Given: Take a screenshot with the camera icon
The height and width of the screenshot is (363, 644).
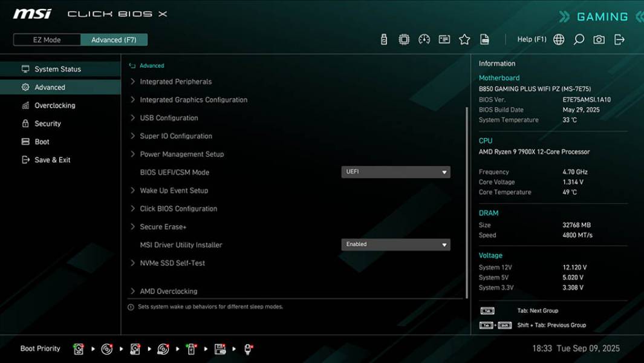Looking at the screenshot, I should pyautogui.click(x=598, y=39).
